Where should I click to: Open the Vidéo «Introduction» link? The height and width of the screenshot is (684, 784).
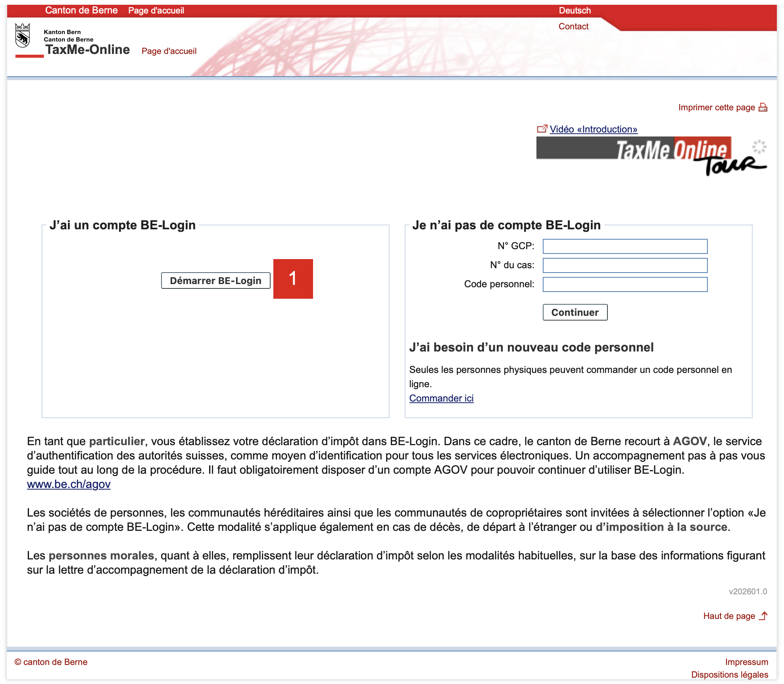click(x=594, y=129)
